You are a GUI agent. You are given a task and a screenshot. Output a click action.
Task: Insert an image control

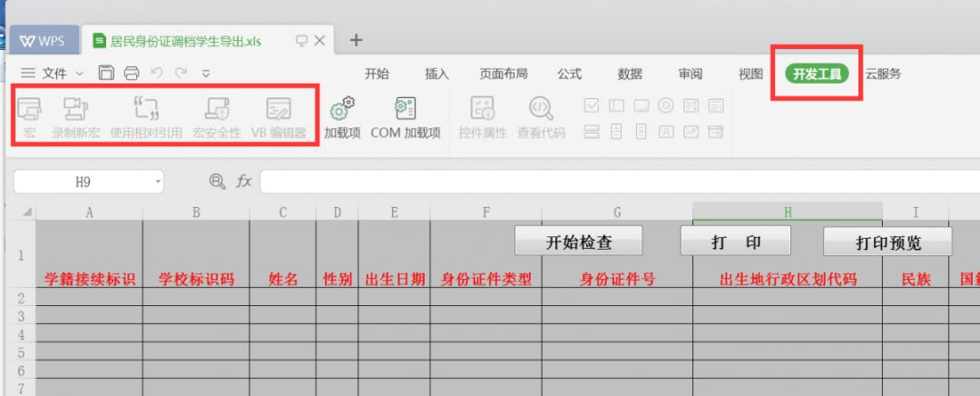pos(691,132)
